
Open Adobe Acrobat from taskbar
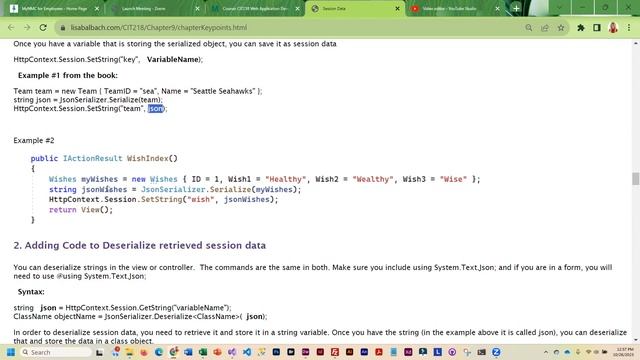coord(379,352)
